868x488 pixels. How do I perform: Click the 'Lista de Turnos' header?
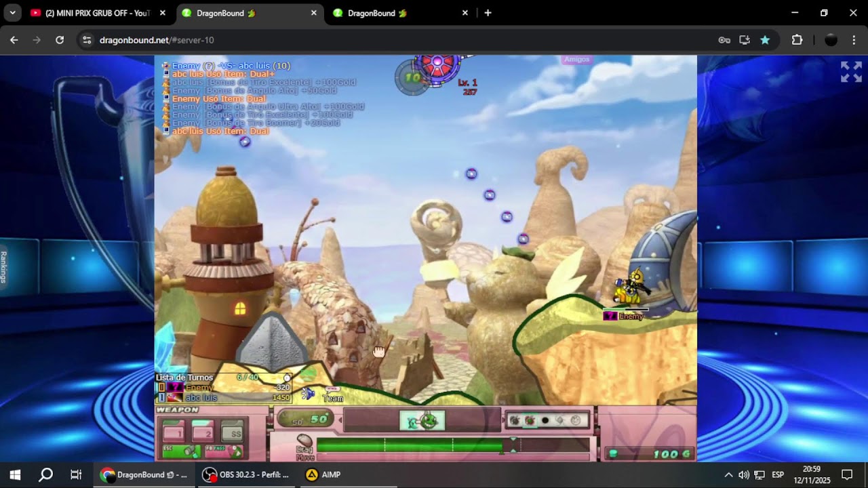coord(184,378)
